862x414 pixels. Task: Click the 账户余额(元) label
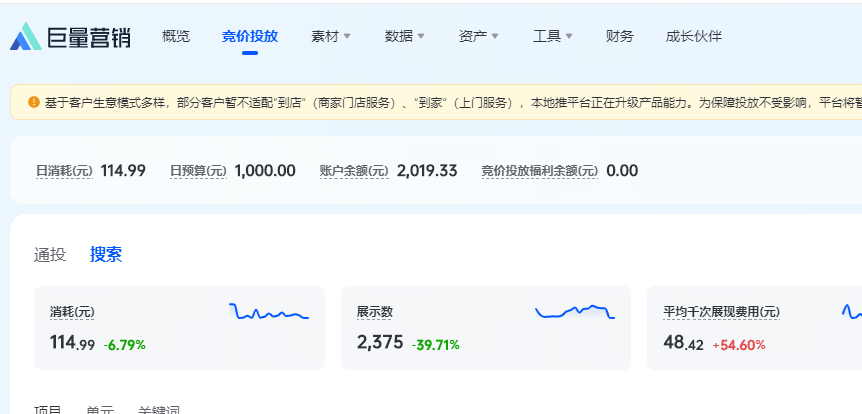(x=354, y=171)
